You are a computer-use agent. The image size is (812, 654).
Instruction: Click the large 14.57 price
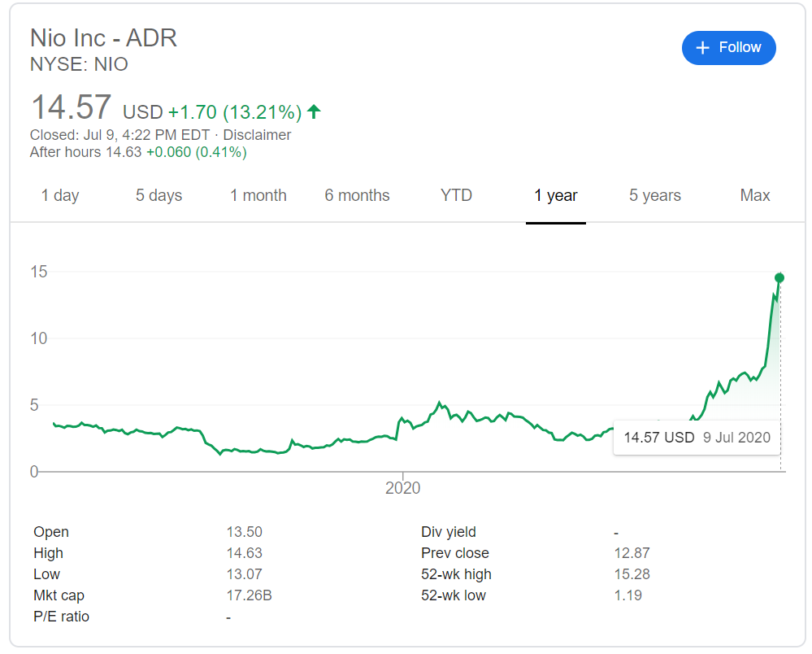[71, 107]
